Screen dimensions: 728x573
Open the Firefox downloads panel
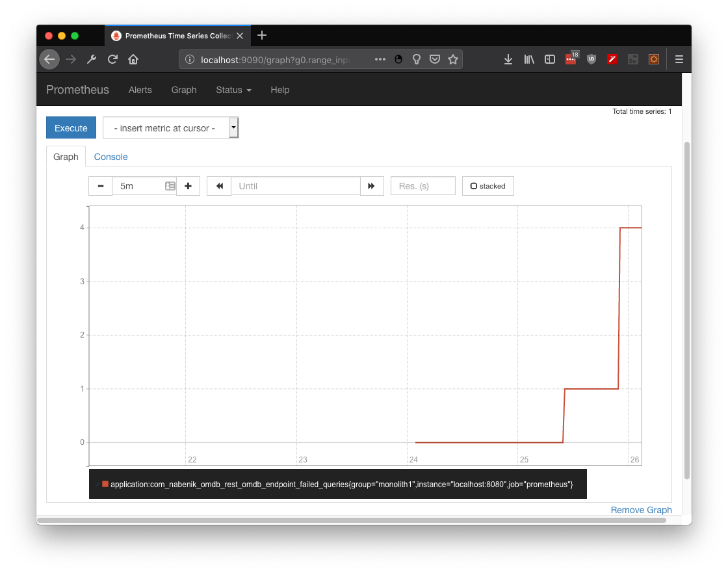coord(508,59)
